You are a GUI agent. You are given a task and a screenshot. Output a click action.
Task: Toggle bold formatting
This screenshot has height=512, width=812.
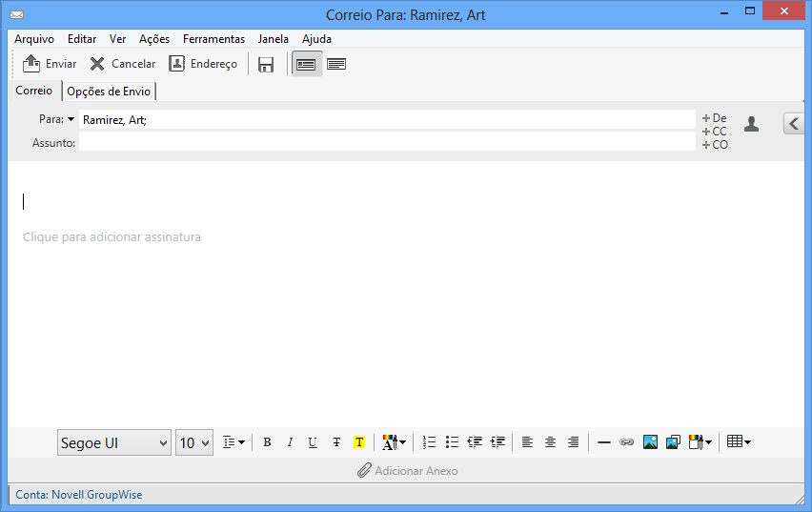point(267,442)
